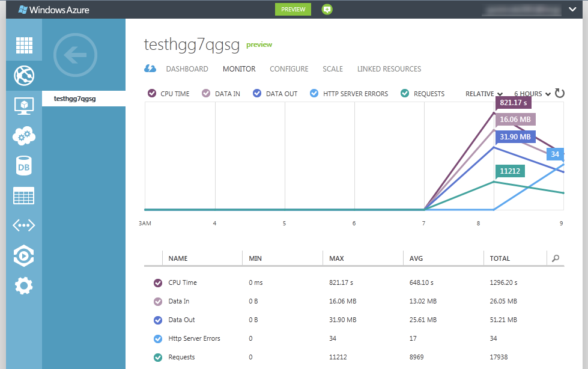Open the Storage table icon
Screen dimensions: 588x369
[24, 195]
